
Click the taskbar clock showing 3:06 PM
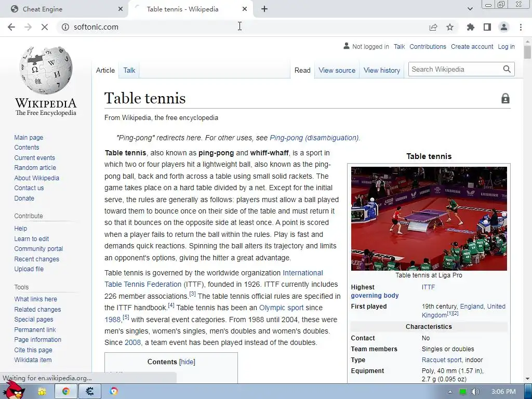[x=503, y=392]
